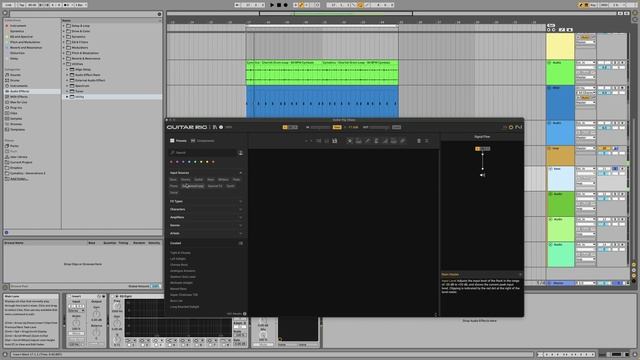Click the blue MIDI clip in arrangement
This screenshot has height=360, width=640.
(x=322, y=102)
